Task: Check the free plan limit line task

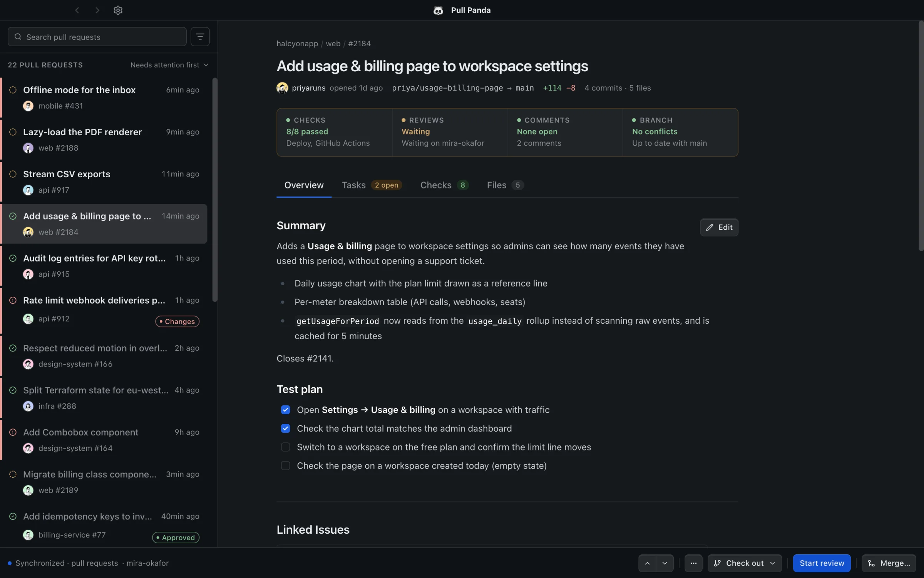Action: [x=285, y=447]
